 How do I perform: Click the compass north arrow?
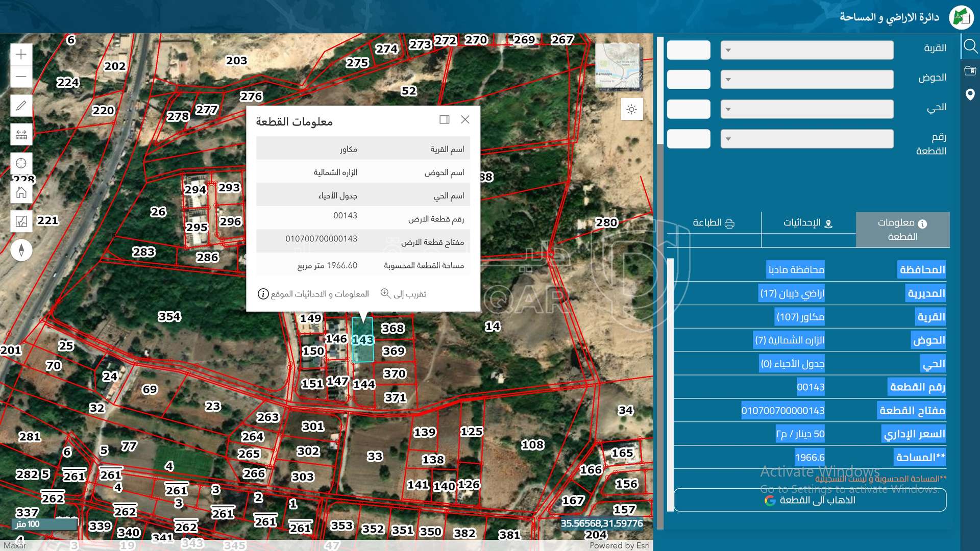click(21, 250)
